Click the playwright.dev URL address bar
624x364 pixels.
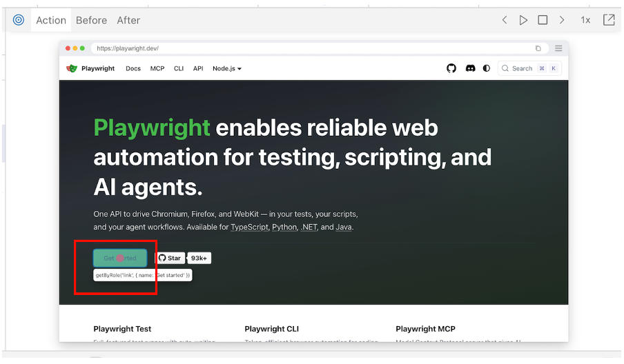point(320,48)
